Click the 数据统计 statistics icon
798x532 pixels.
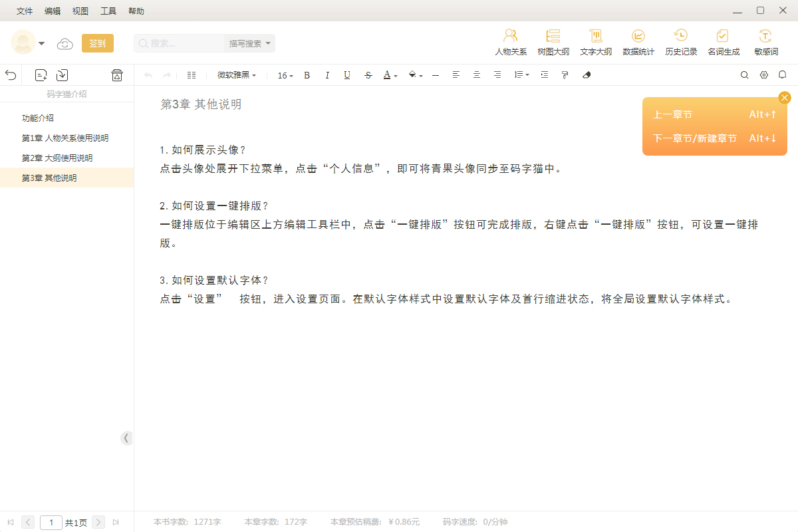point(638,42)
